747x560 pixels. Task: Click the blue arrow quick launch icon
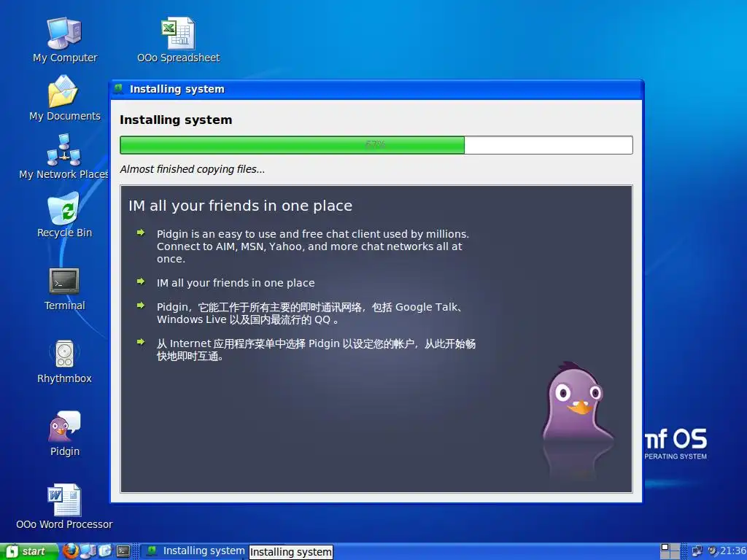pyautogui.click(x=105, y=551)
